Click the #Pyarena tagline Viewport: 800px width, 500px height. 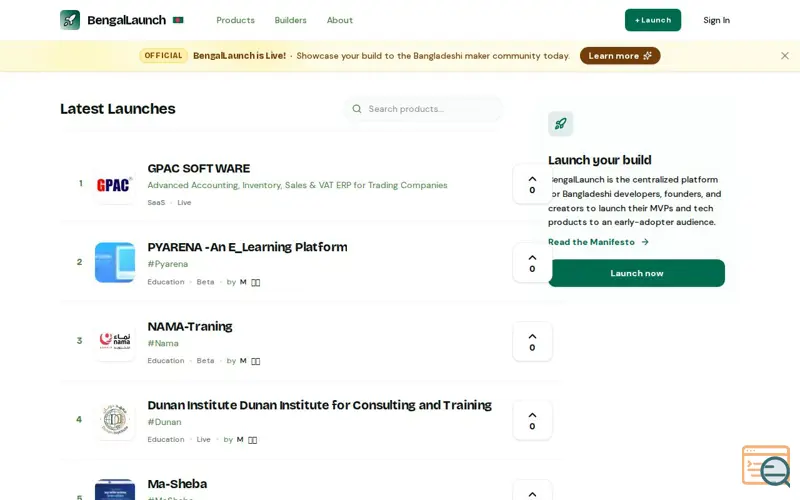click(x=168, y=264)
